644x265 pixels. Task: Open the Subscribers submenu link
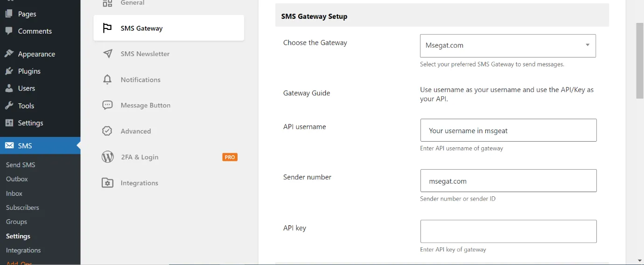pyautogui.click(x=22, y=208)
